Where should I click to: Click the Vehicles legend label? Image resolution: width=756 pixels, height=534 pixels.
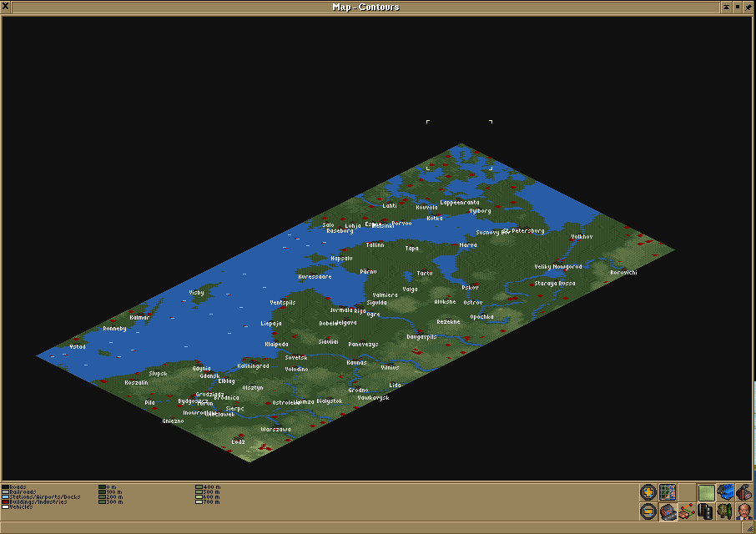[x=21, y=507]
